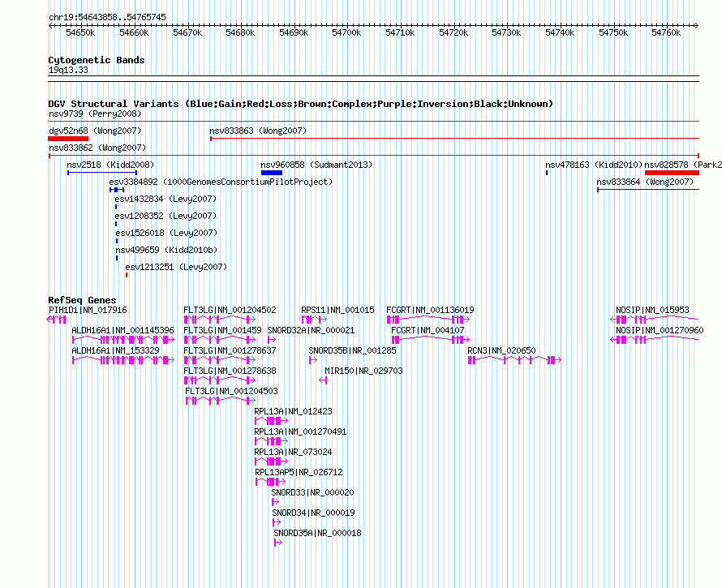The image size is (722, 588).
Task: Open esv1213251 (Levy2007) label
Action: coord(176,267)
